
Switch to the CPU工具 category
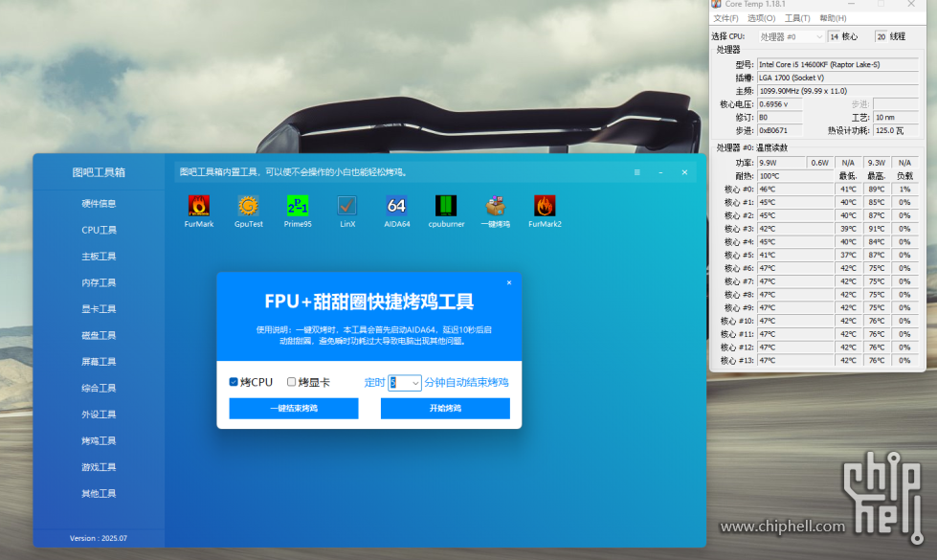tap(99, 230)
